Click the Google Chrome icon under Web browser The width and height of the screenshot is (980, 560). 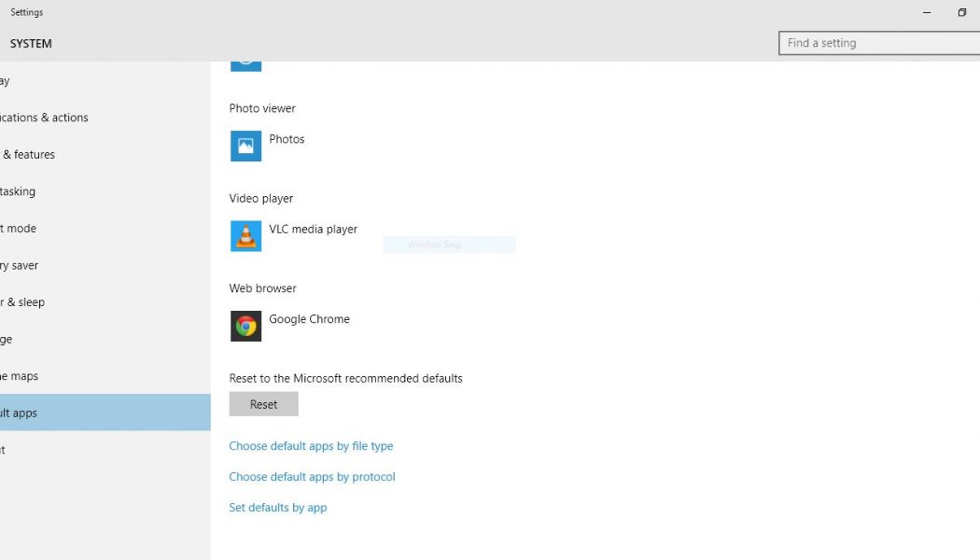pos(246,326)
